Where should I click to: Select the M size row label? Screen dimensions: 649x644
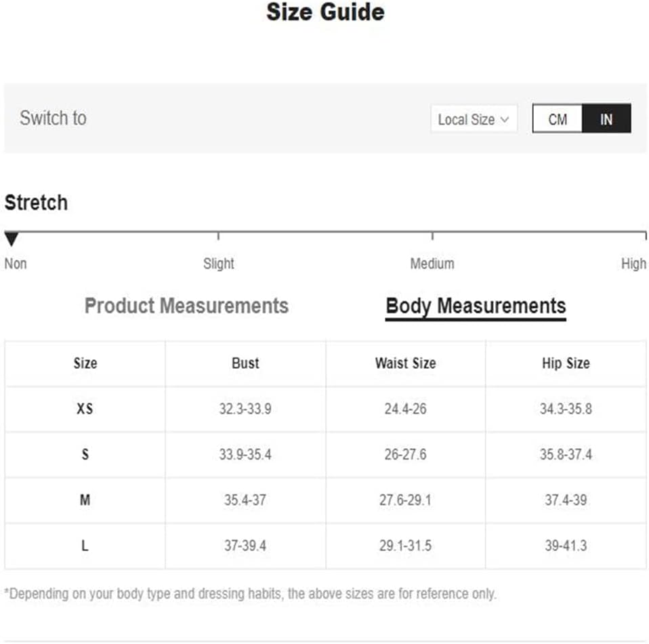tap(85, 500)
